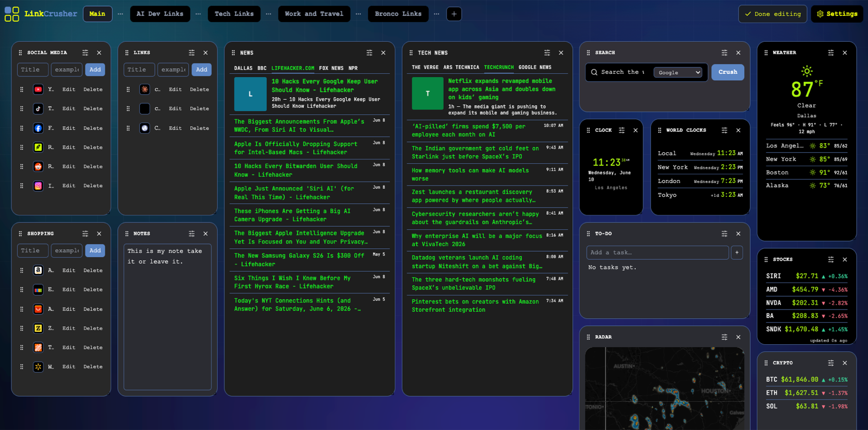Click into the notes text area

click(x=168, y=317)
